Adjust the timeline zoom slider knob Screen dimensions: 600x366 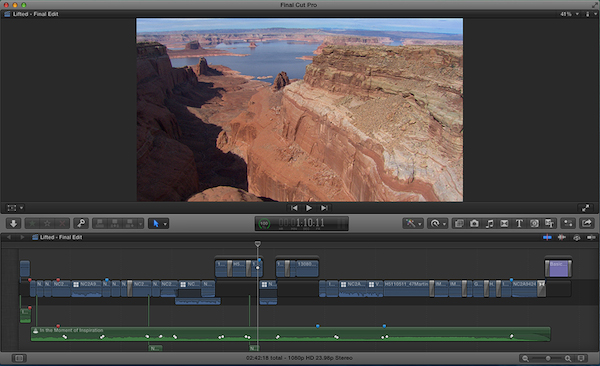548,358
